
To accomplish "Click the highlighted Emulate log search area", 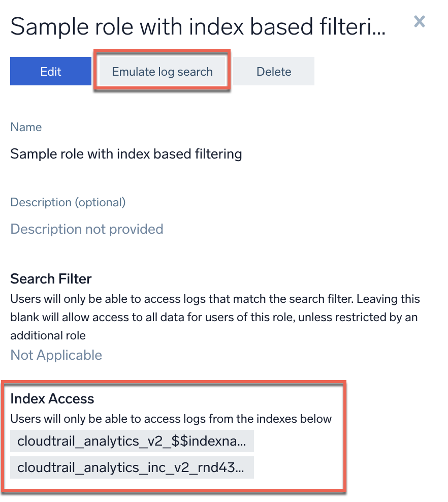I will tap(162, 71).
